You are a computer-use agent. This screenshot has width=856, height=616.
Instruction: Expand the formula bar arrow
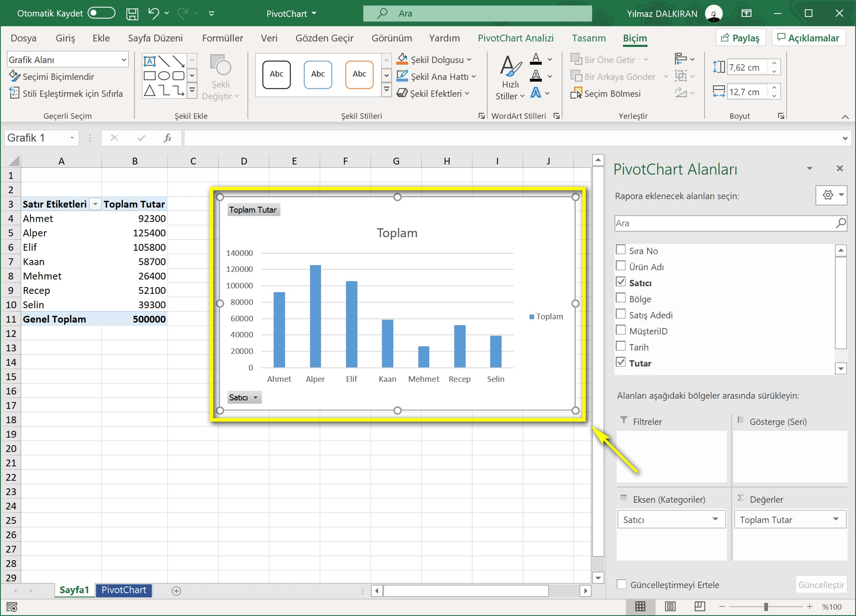845,138
